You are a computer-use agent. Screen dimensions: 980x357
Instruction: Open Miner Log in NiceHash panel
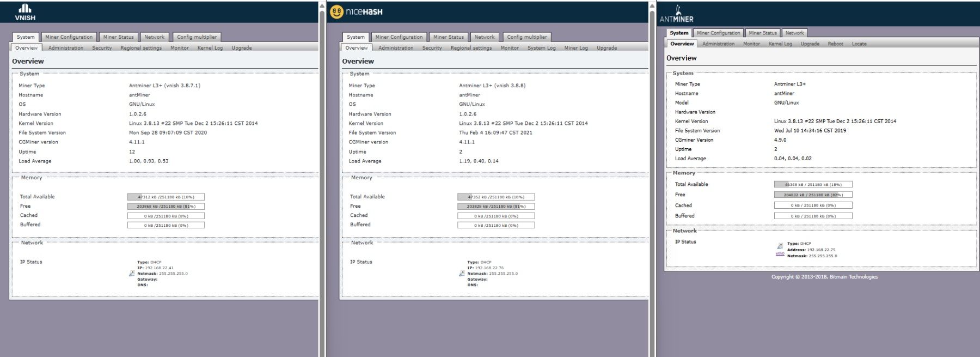pyautogui.click(x=576, y=48)
